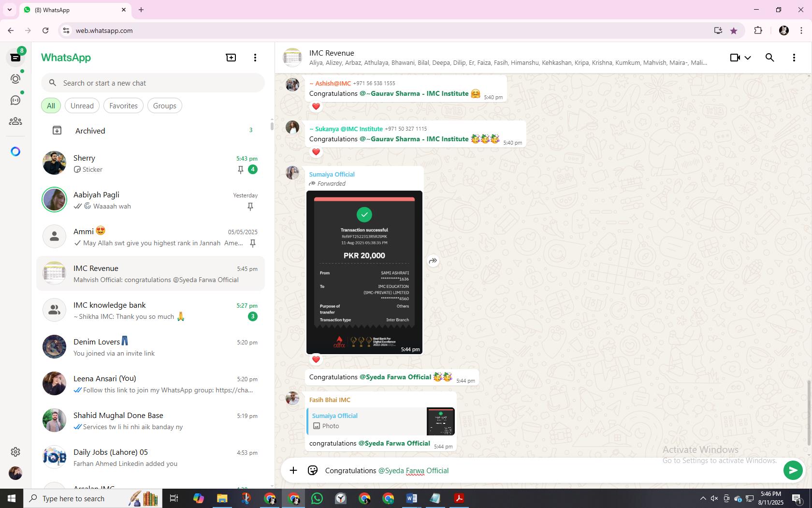Show hidden tray icons chevron

[703, 498]
